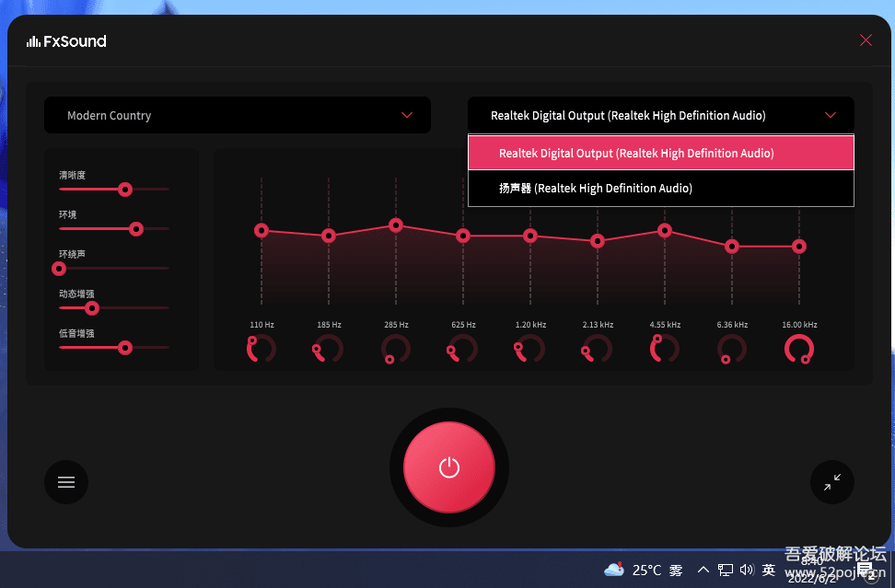Click the 110 Hz frequency knob
The image size is (895, 588).
coord(262,349)
